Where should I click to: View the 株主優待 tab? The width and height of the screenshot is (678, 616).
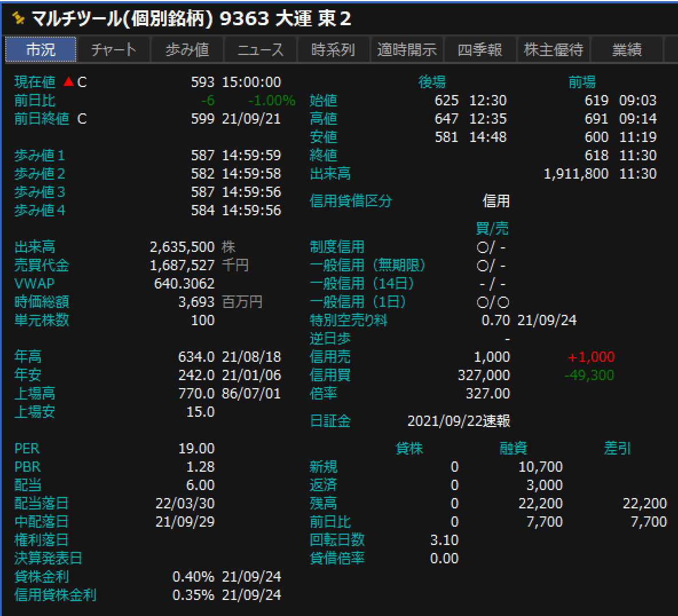553,50
